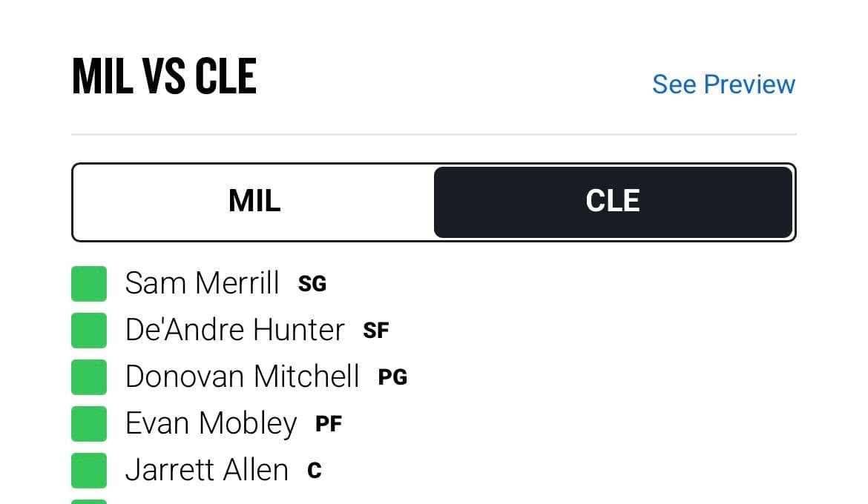Click green status square beside Donovan Mitchell
Image resolution: width=868 pixels, height=504 pixels.
(89, 377)
